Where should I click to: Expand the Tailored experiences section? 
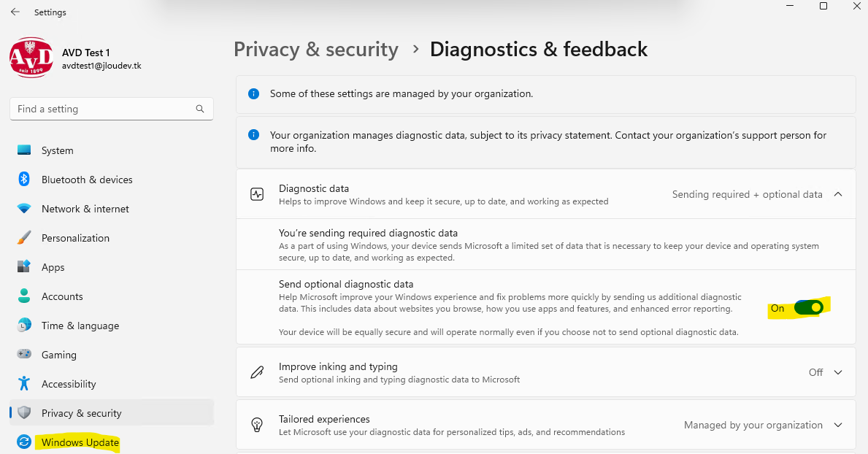click(838, 425)
